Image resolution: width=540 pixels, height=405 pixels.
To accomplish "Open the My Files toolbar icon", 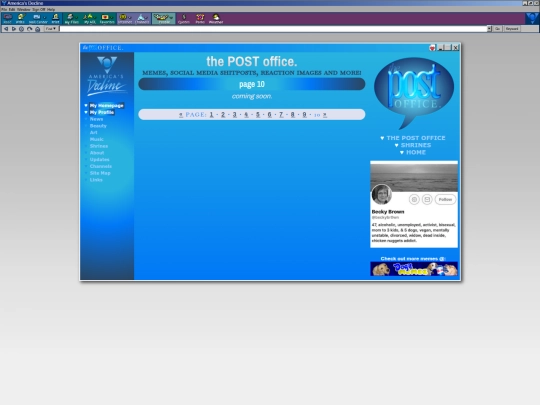I will [71, 19].
